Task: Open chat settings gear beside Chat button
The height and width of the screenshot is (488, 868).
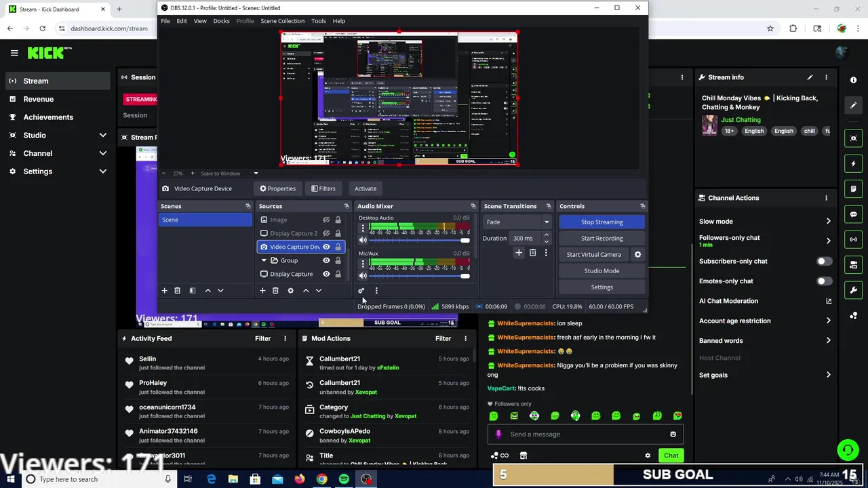Action: coord(648,455)
